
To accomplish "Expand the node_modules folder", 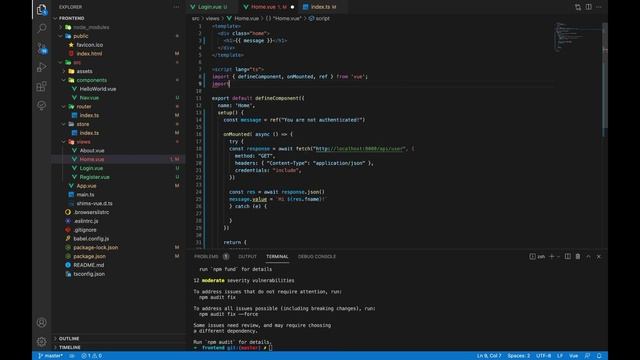I will click(x=60, y=27).
